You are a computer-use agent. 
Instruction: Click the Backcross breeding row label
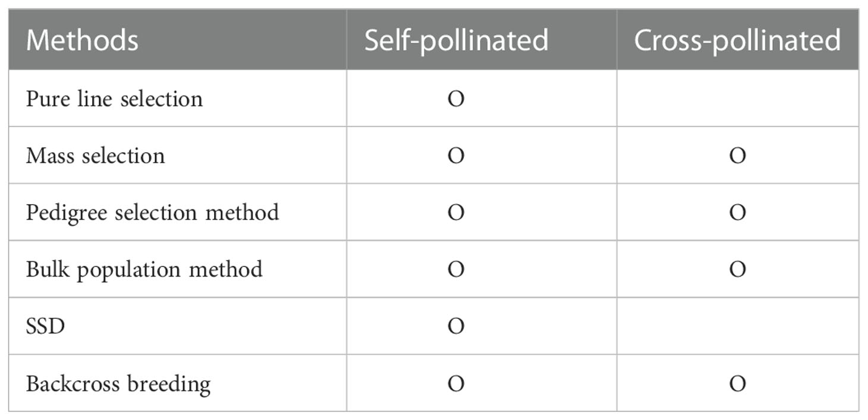(118, 384)
